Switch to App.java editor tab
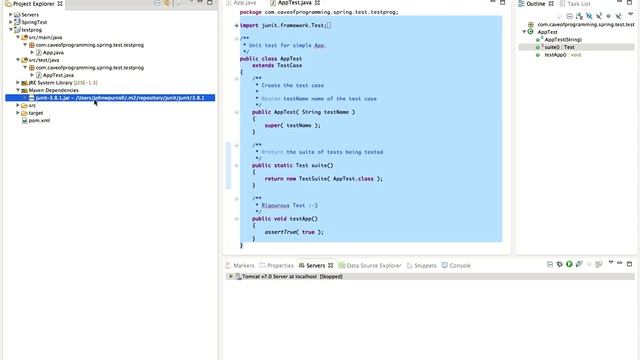The image size is (640, 360). pos(242,3)
